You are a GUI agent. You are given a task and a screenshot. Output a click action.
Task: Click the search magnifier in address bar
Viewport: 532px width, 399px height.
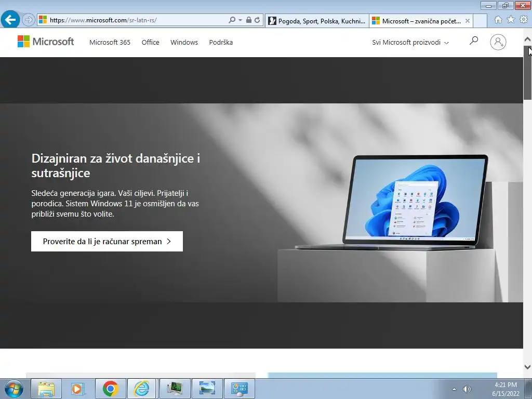[x=232, y=20]
